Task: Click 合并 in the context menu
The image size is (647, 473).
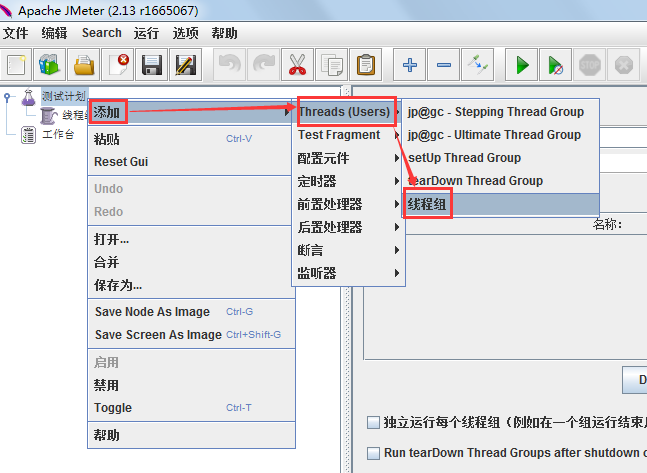Action: pyautogui.click(x=190, y=263)
